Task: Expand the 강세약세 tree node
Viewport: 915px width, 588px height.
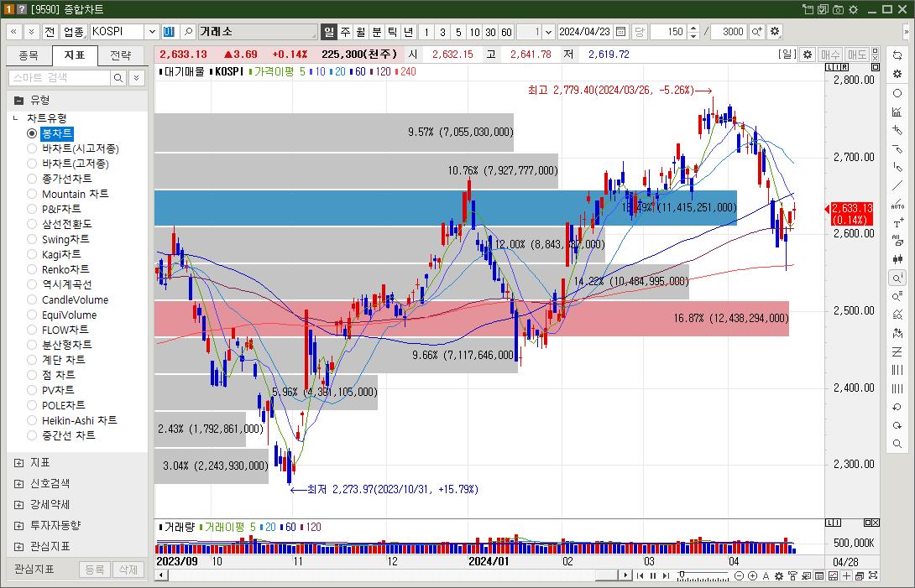Action: pyautogui.click(x=18, y=505)
